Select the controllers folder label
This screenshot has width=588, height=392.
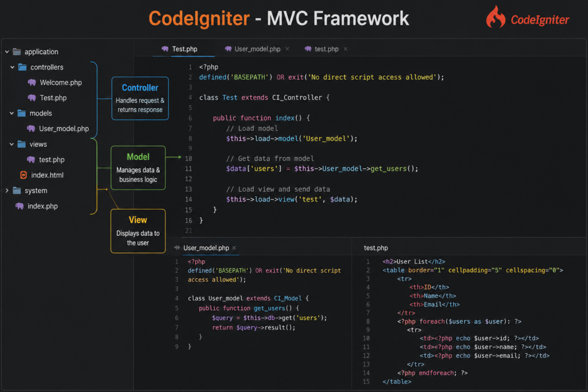[47, 67]
